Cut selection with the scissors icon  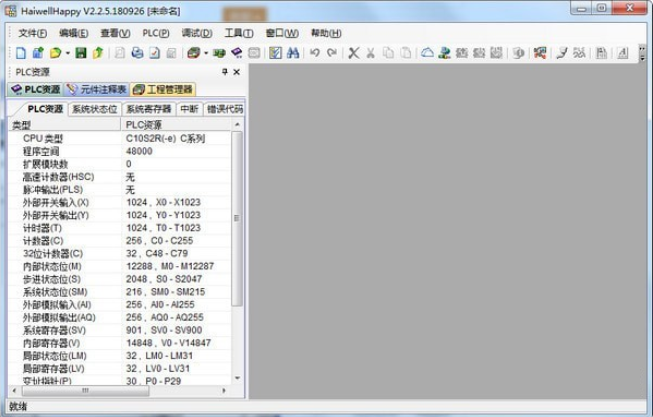point(371,53)
